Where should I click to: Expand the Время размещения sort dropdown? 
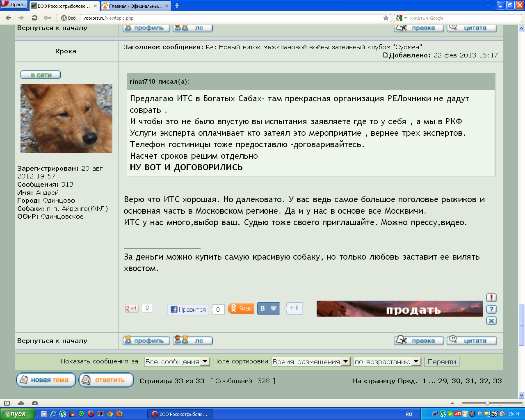[311, 362]
